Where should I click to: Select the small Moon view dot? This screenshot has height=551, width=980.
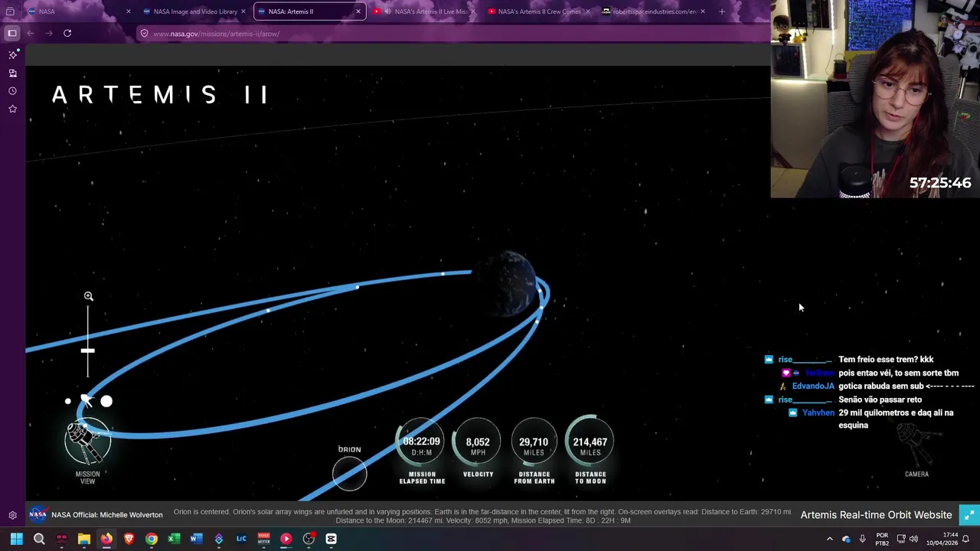68,401
